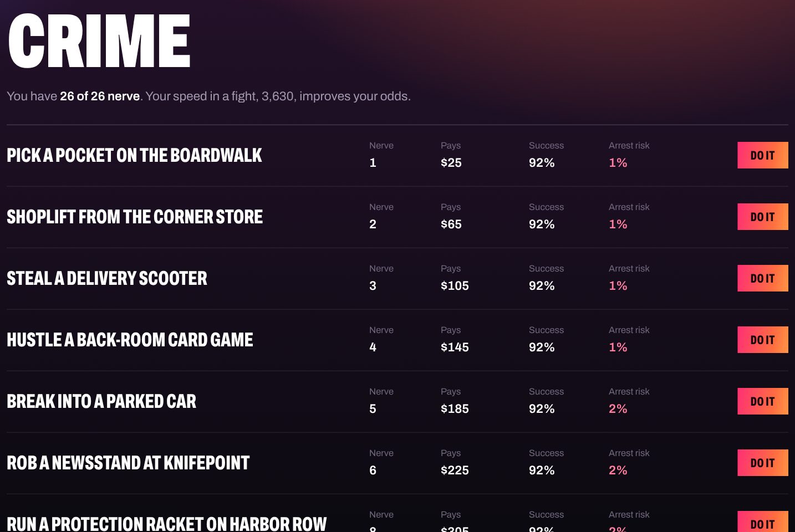Click the 26 of 26 nerve text
The image size is (795, 532).
(100, 96)
